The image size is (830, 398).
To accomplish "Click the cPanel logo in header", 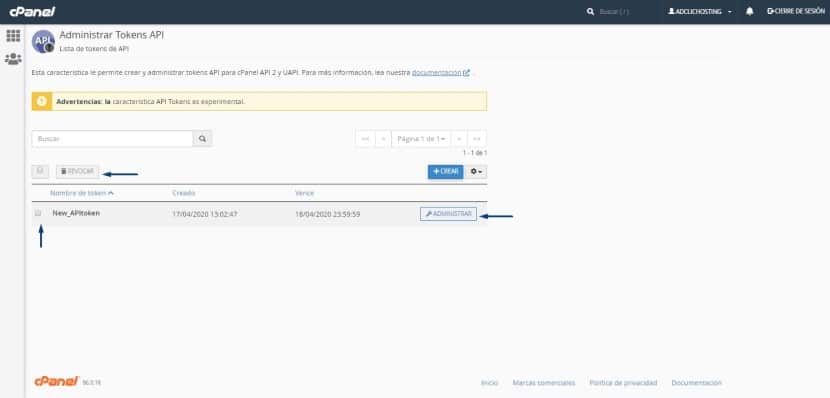I will coord(32,12).
